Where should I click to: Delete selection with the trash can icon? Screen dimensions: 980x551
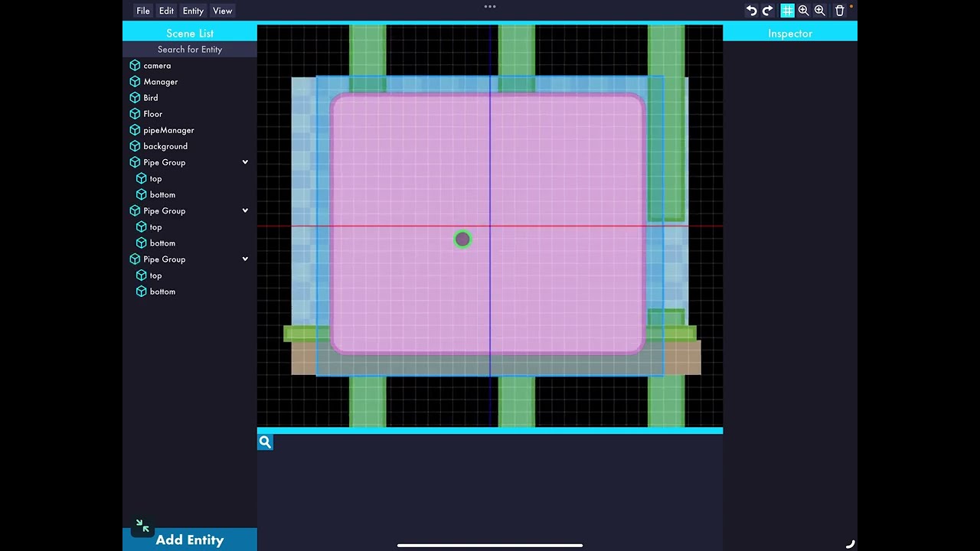840,11
